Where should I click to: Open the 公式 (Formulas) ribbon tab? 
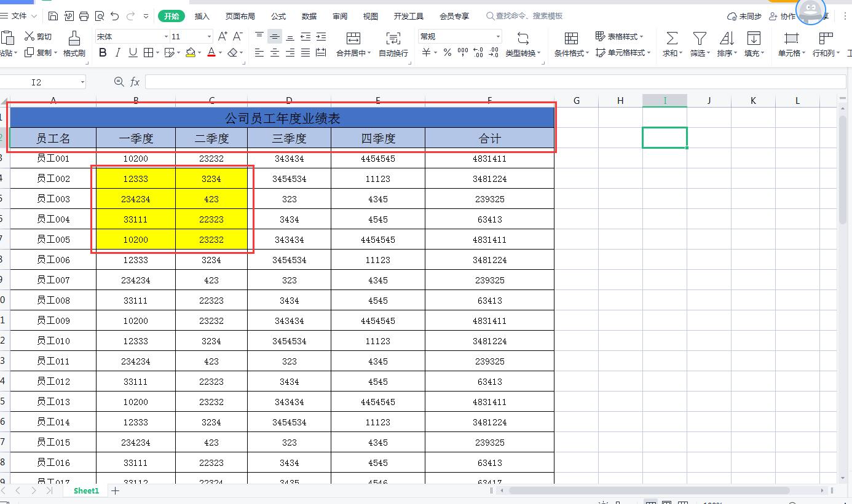[x=278, y=16]
